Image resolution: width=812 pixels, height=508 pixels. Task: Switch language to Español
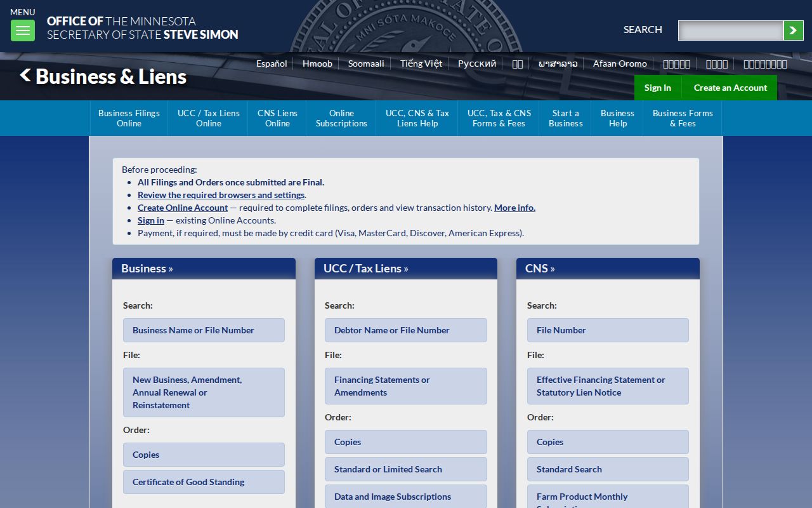coord(272,63)
